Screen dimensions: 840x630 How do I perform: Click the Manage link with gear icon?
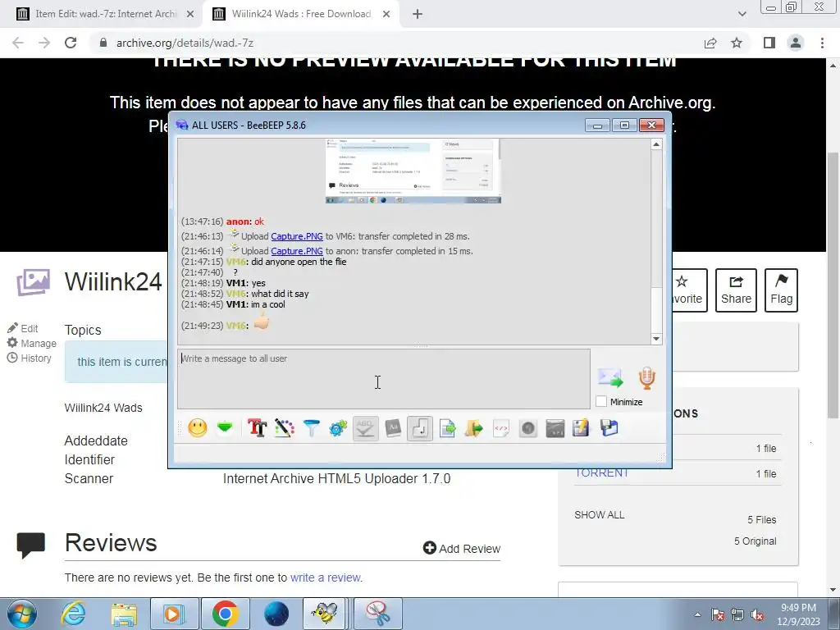click(x=32, y=344)
